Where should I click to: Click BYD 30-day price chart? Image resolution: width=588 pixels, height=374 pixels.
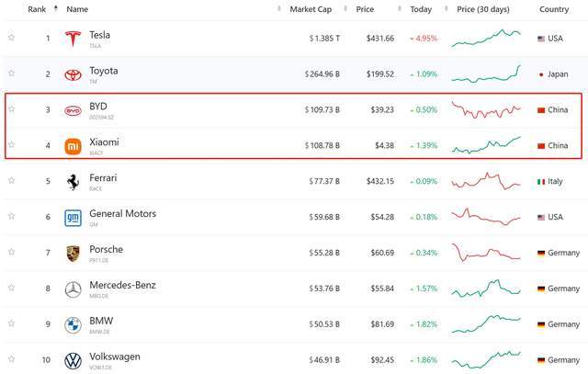tap(486, 109)
